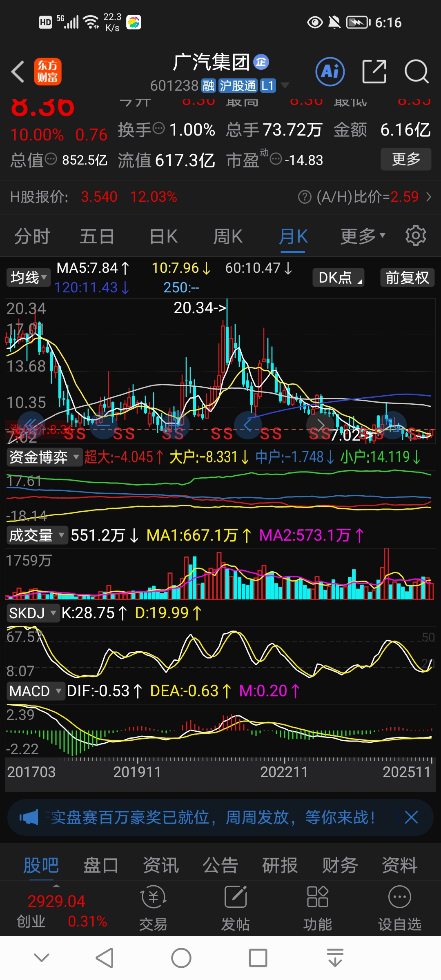Tap the 融 margin trading tag
Viewport: 441px width, 980px height.
click(x=209, y=85)
